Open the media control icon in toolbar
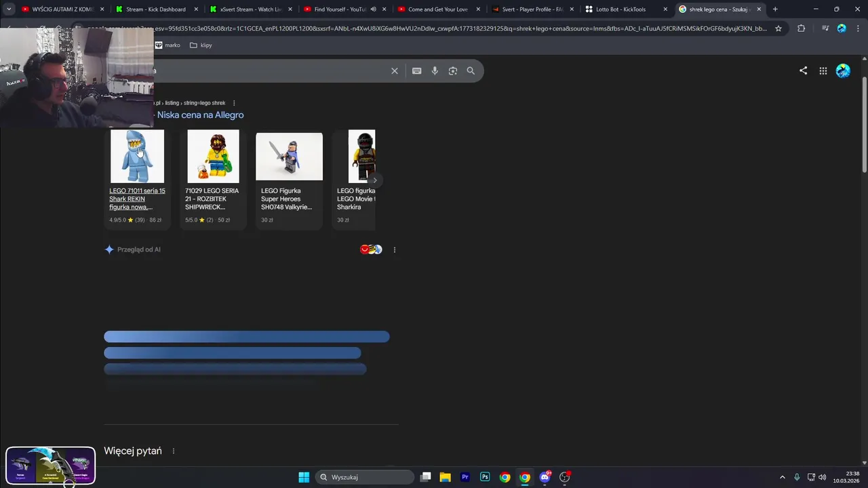868x488 pixels. 825,28
